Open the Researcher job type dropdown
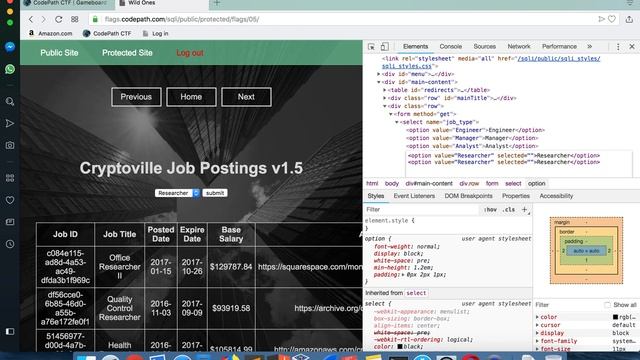640x360 pixels. click(x=177, y=193)
